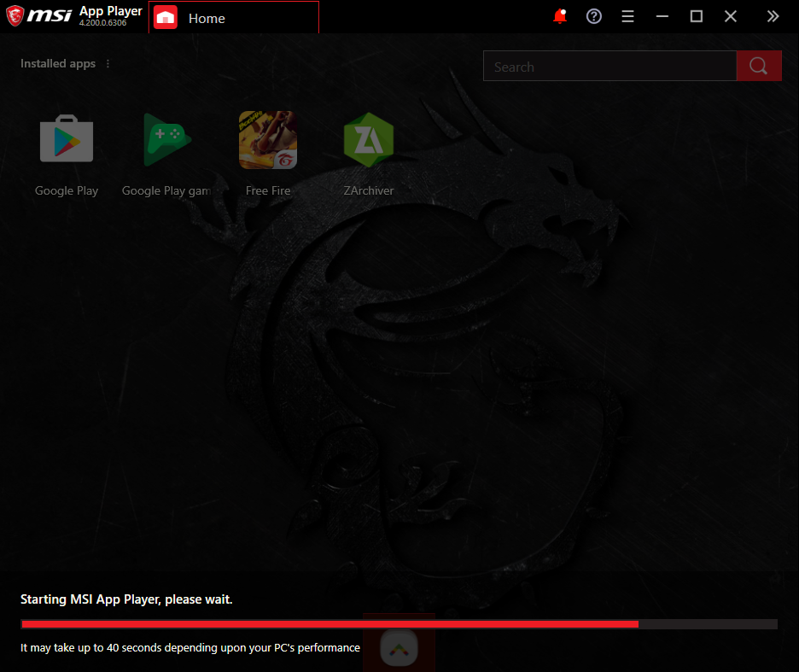
Task: Open the help question mark icon
Action: pyautogui.click(x=593, y=16)
